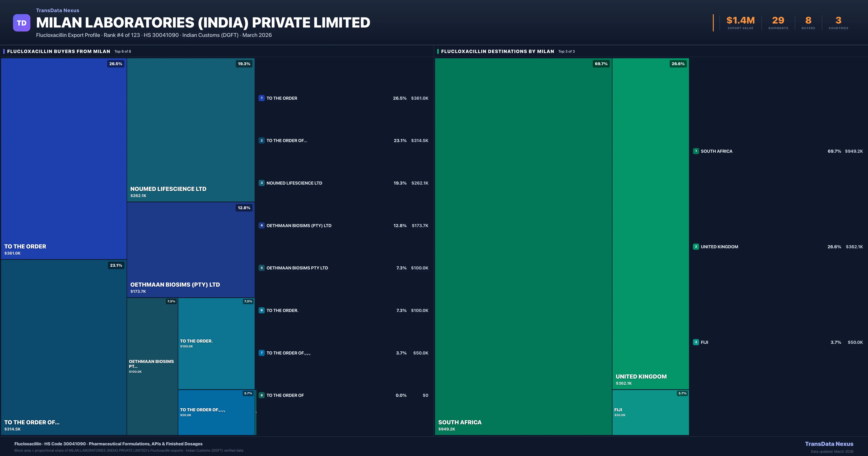Open the FLUCLOXACILLIN BUYERS FROM MILAN section

59,51
